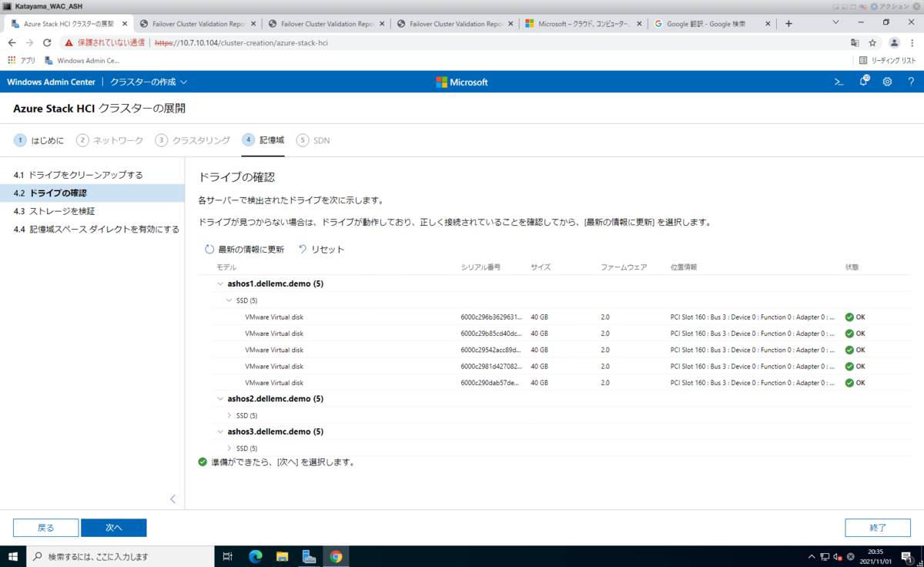The width and height of the screenshot is (924, 567).
Task: Open the browser profile avatar icon
Action: [894, 43]
